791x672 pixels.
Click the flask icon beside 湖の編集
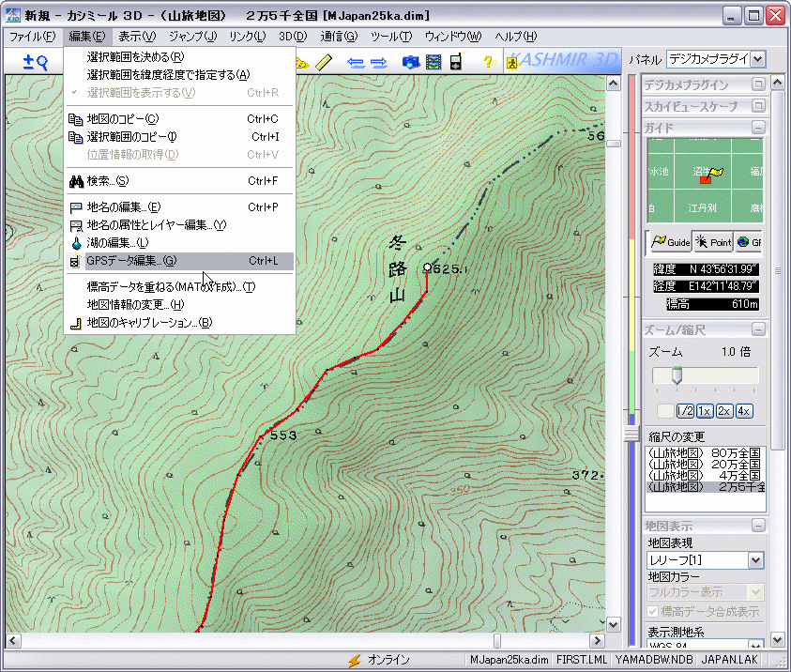[x=76, y=243]
